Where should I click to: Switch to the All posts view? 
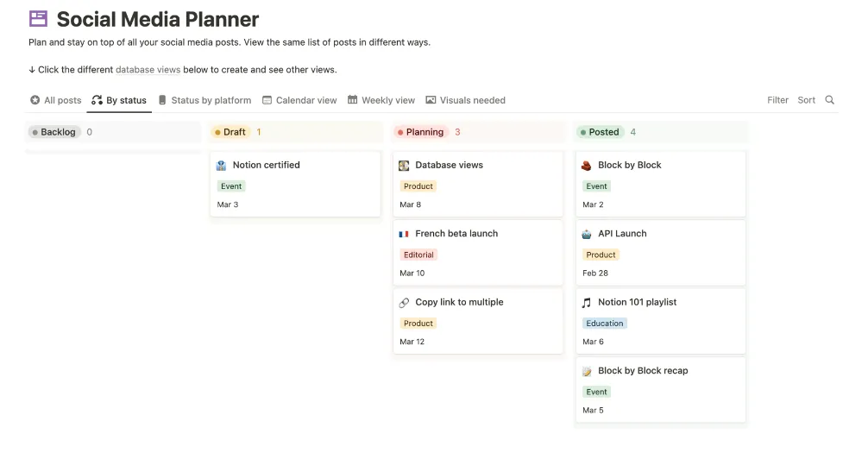click(x=56, y=100)
